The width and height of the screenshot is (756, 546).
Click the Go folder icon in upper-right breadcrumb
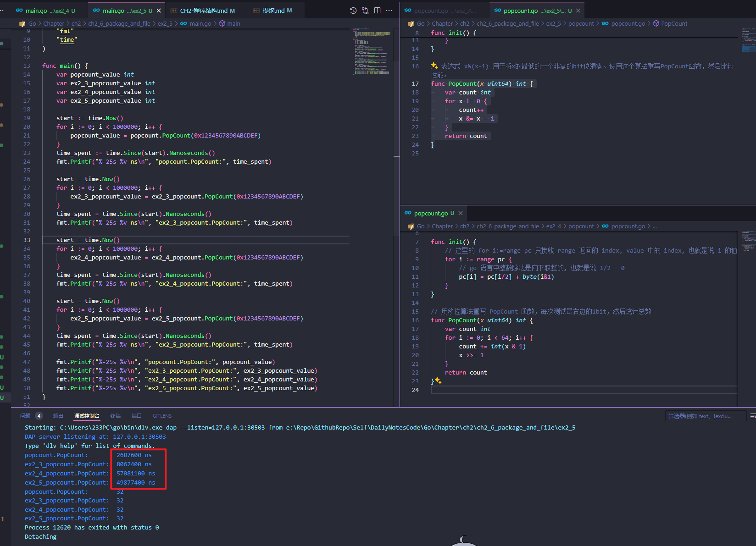pyautogui.click(x=411, y=23)
